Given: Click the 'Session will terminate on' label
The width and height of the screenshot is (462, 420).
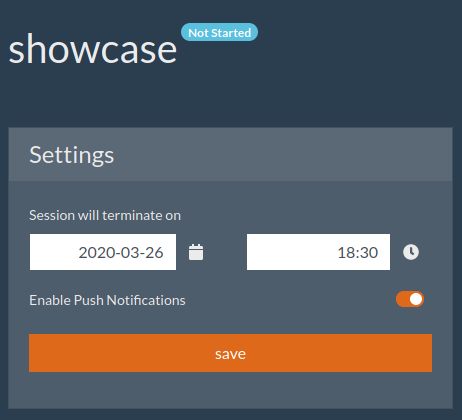Looking at the screenshot, I should pyautogui.click(x=105, y=215).
